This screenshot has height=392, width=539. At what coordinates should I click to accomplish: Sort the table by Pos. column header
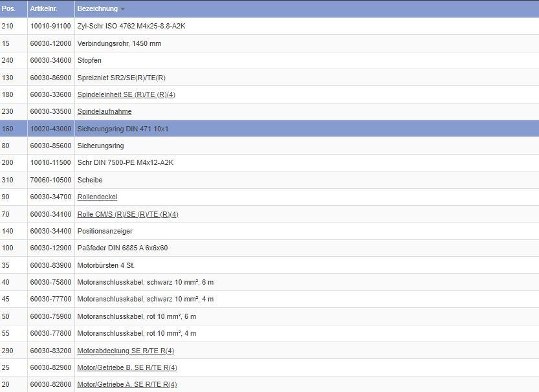tap(8, 9)
